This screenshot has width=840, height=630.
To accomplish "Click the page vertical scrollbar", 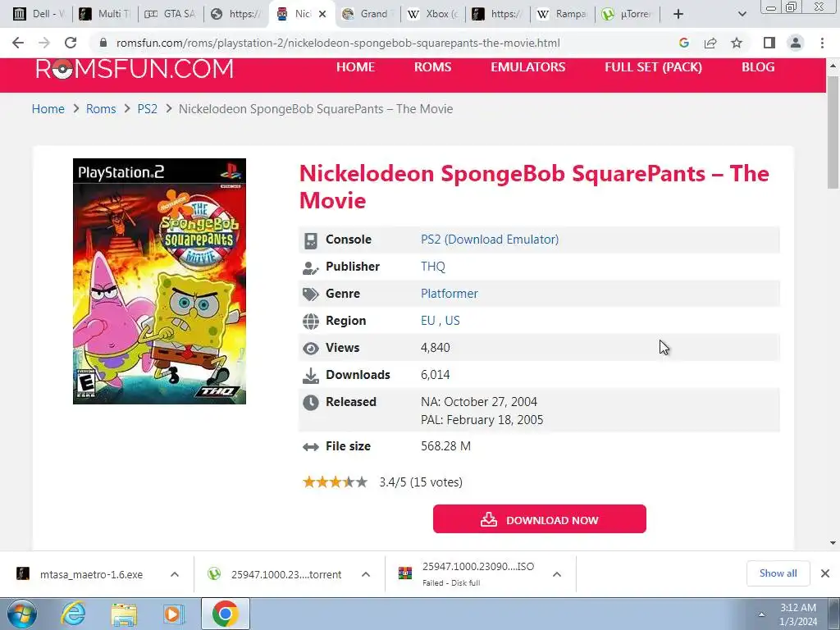I will (833, 131).
